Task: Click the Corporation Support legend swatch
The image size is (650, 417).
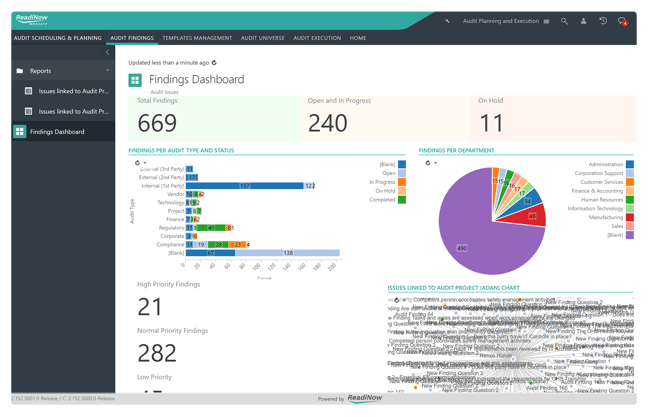Action: click(630, 173)
